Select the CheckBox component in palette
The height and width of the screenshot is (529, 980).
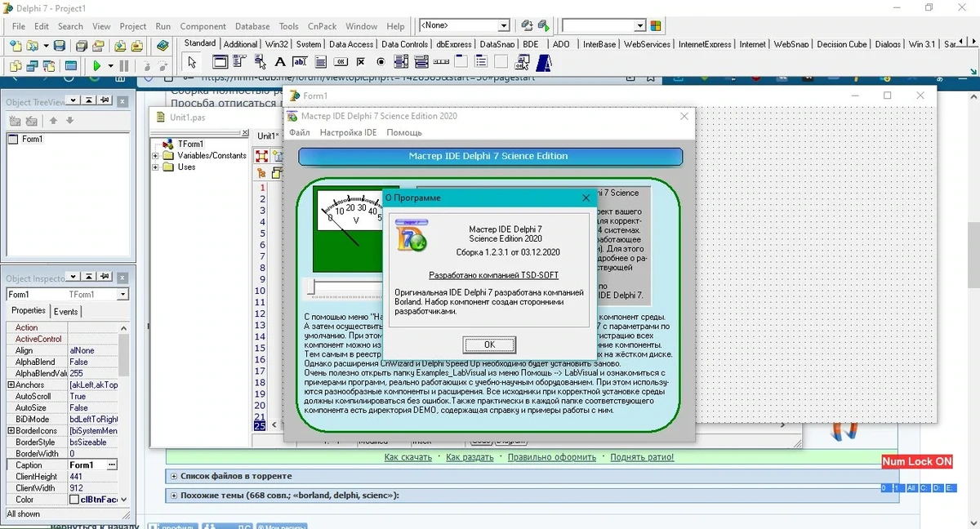[x=360, y=62]
